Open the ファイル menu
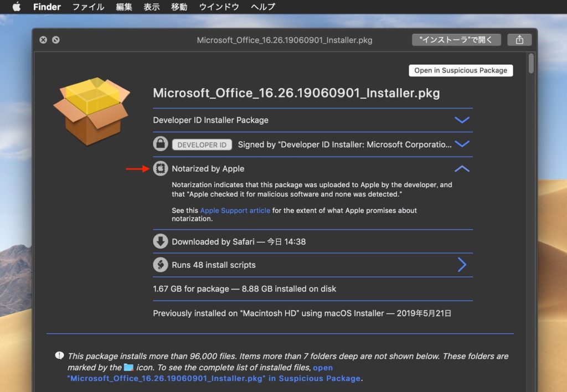Screen dimensions: 567x392 click(x=88, y=7)
